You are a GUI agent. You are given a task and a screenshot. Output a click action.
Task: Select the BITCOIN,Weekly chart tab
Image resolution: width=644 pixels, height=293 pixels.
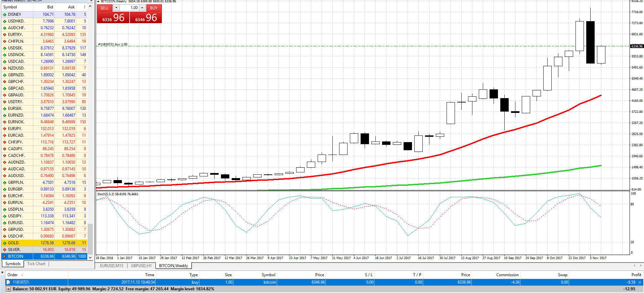pos(174,266)
